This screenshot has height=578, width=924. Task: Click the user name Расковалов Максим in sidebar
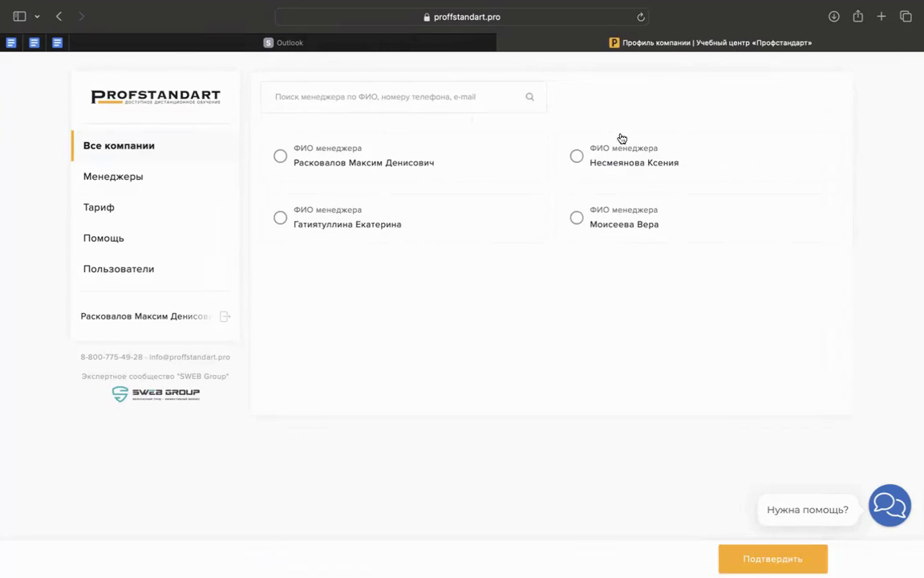(x=145, y=317)
